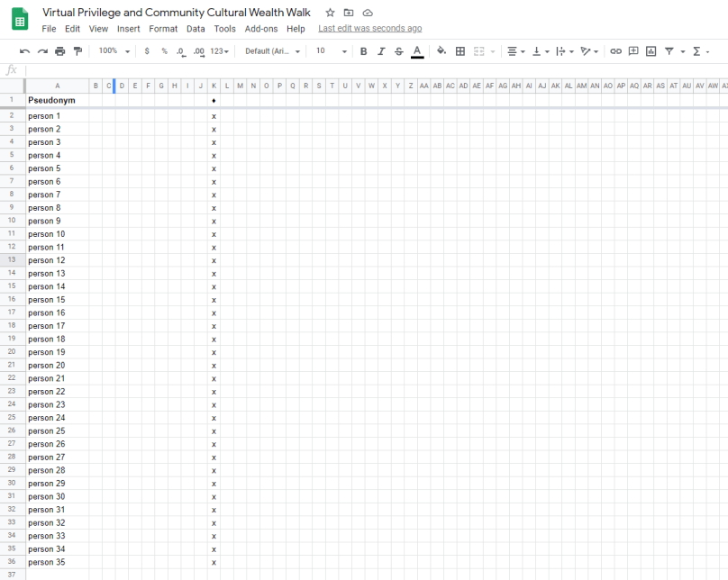Toggle italic formatting
Image resolution: width=728 pixels, height=580 pixels.
[381, 51]
